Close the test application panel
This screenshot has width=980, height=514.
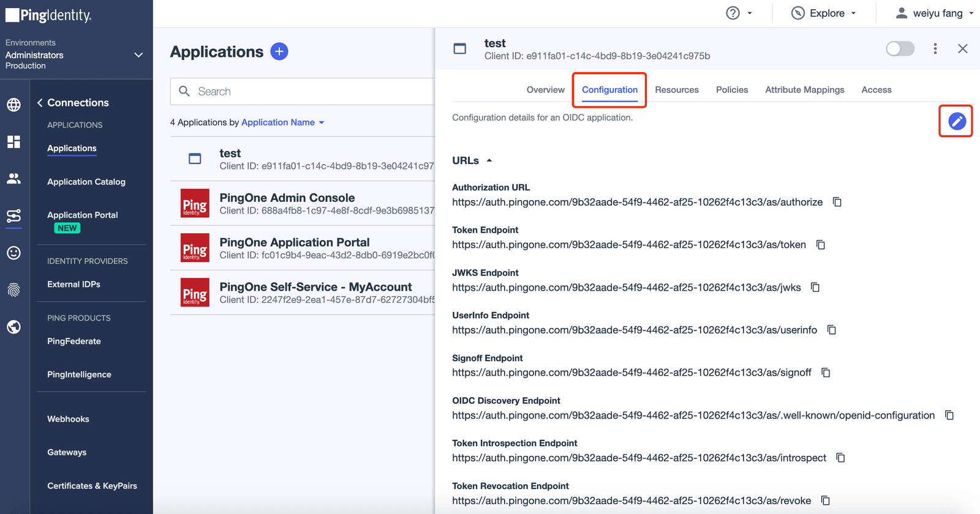[963, 48]
